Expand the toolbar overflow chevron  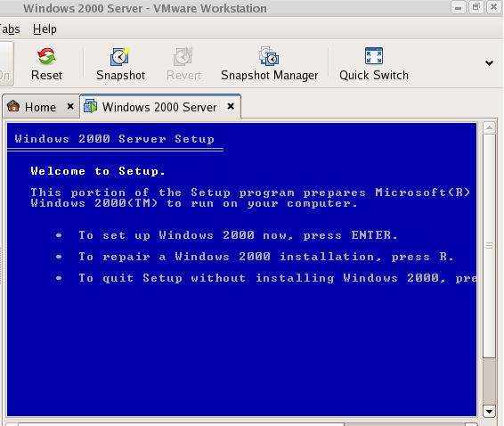click(489, 63)
